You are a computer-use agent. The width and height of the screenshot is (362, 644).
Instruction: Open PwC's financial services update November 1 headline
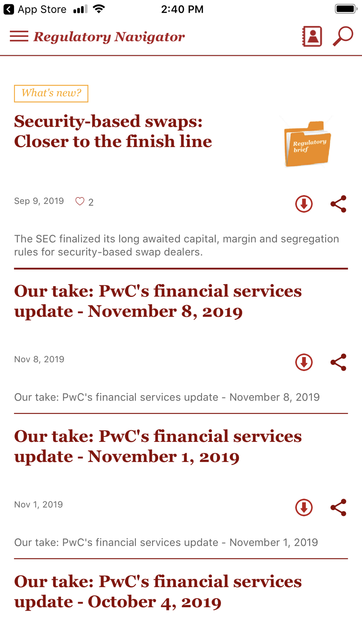click(x=158, y=446)
